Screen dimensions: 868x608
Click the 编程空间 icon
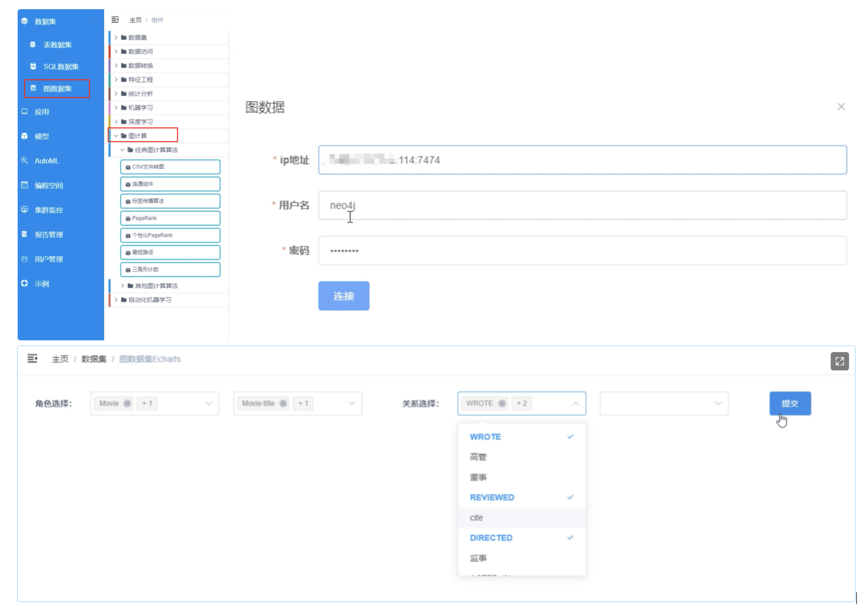point(25,185)
